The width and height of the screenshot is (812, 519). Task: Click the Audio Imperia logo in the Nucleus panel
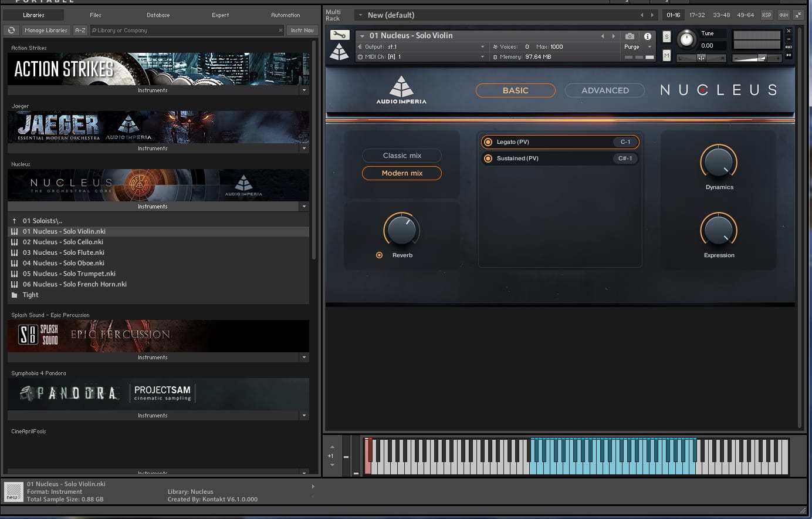pos(401,90)
